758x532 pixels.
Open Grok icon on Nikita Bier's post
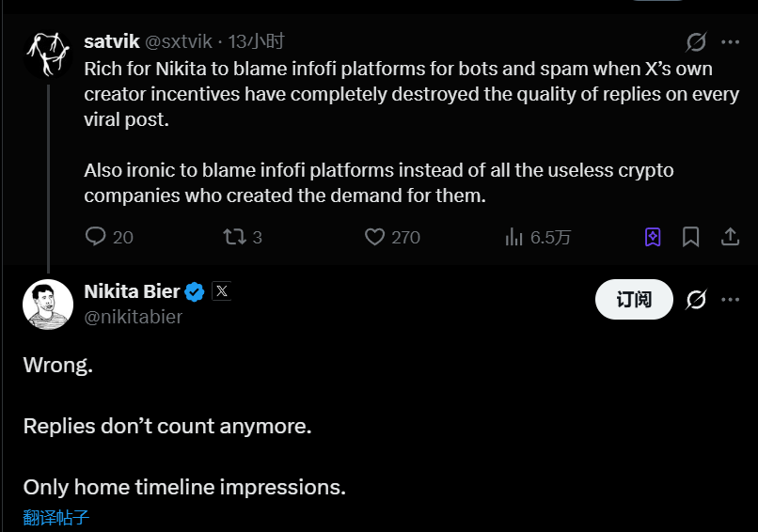click(696, 300)
